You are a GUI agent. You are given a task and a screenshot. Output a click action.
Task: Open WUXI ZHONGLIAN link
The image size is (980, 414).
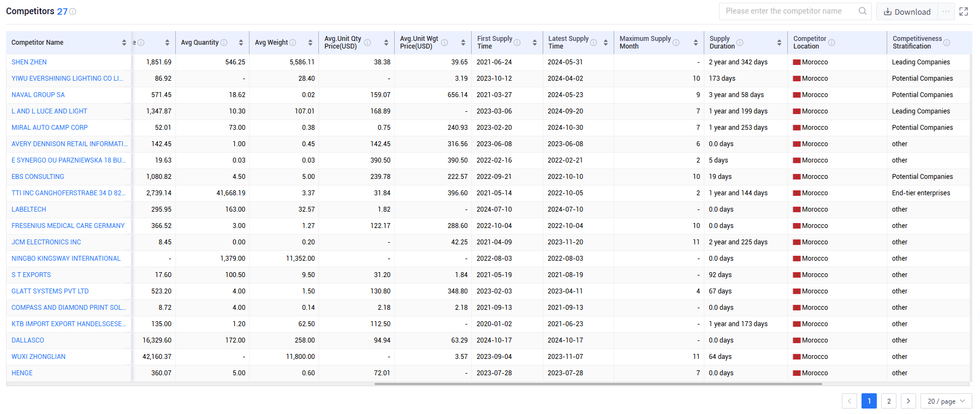pyautogui.click(x=38, y=357)
